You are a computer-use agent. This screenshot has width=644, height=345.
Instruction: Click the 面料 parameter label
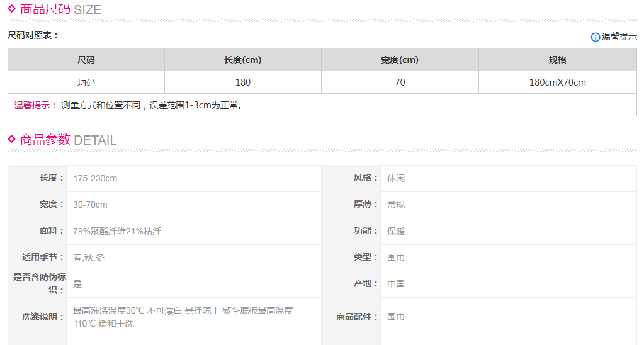tap(52, 230)
